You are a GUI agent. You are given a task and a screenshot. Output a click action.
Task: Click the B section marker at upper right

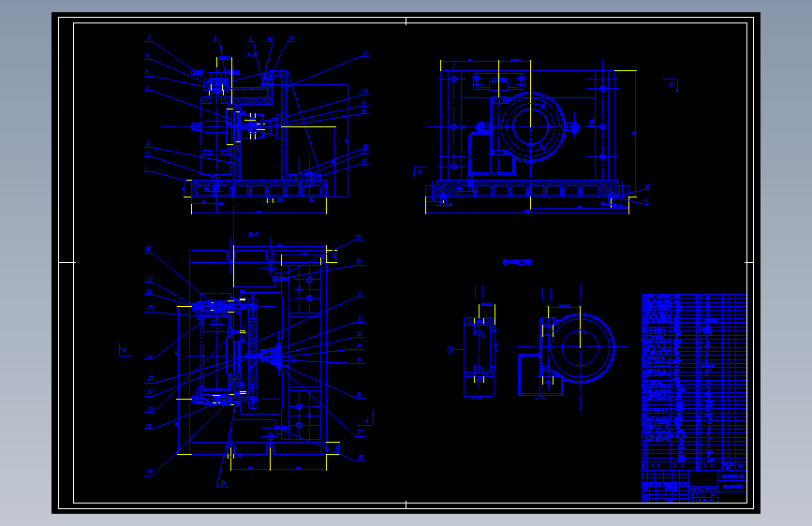pyautogui.click(x=672, y=85)
